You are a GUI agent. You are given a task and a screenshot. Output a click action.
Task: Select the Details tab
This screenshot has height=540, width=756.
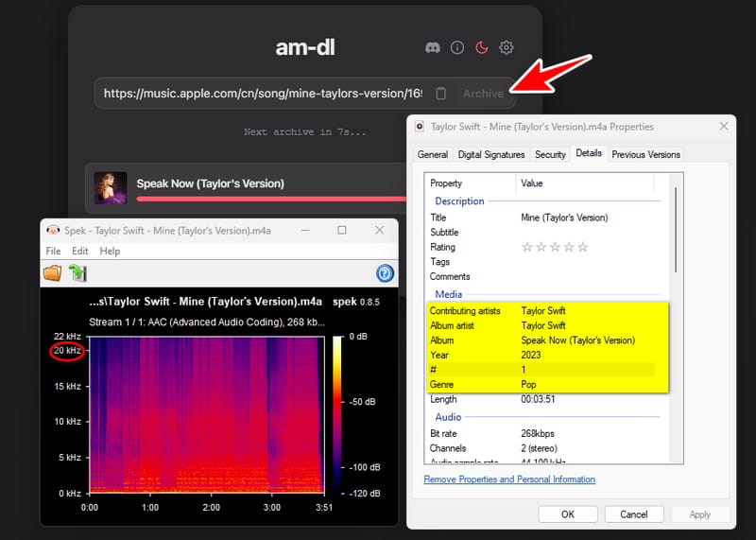[589, 153]
